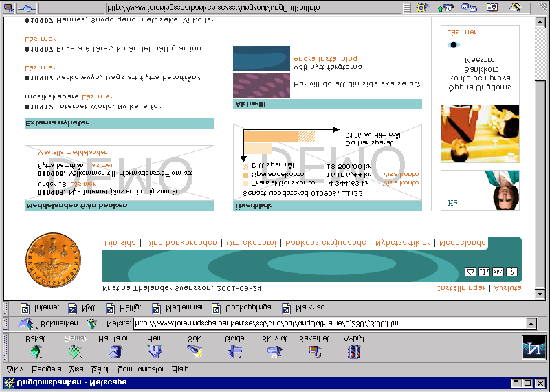Go to the Hem (home) page
The height and width of the screenshot is (392, 550).
tap(155, 347)
